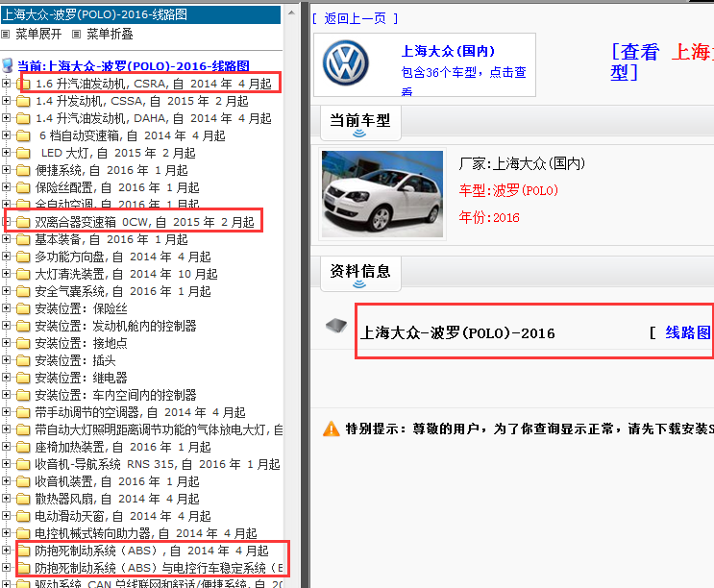
Task: Open the 资料信息 section tab
Action: click(360, 273)
